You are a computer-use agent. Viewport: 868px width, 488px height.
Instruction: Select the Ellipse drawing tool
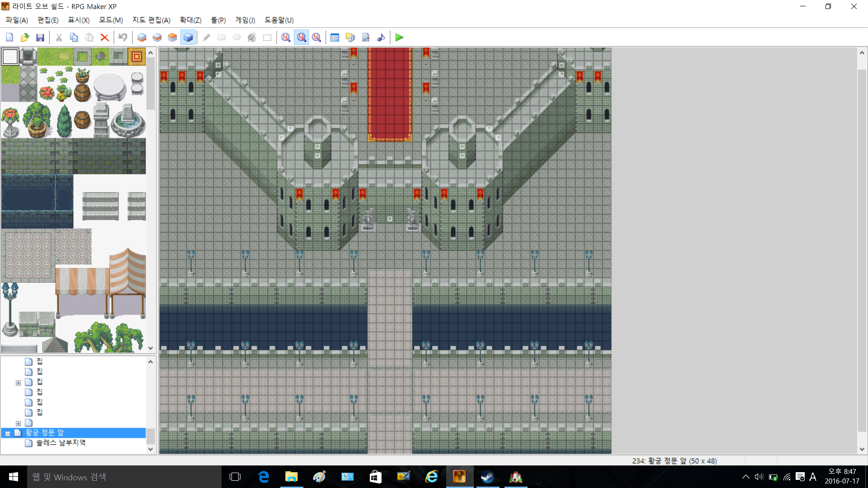pos(237,38)
